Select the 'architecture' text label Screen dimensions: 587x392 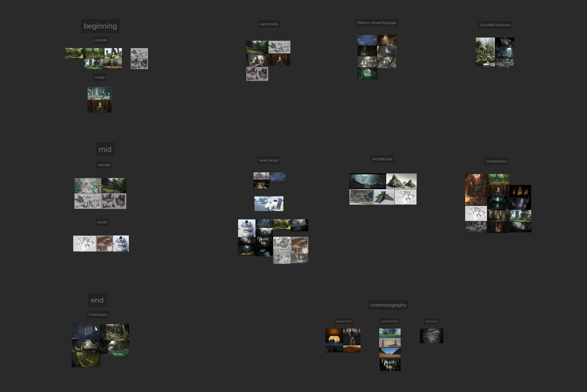(382, 159)
